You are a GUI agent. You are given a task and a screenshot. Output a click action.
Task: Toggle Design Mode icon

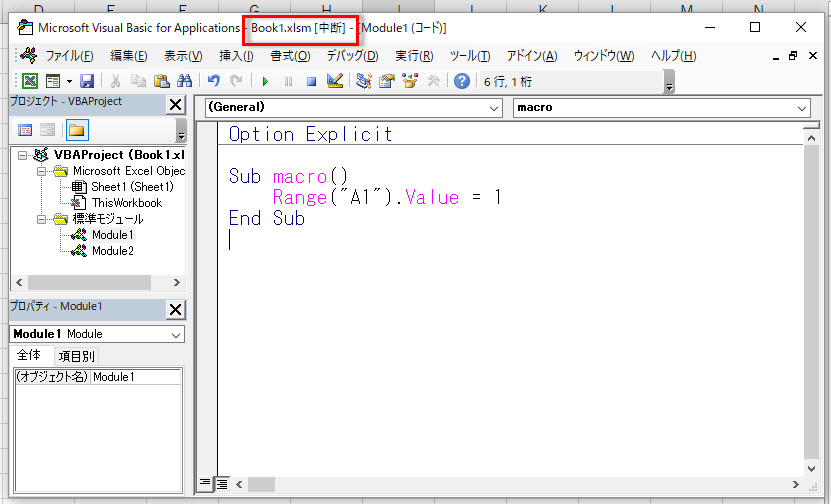334,81
